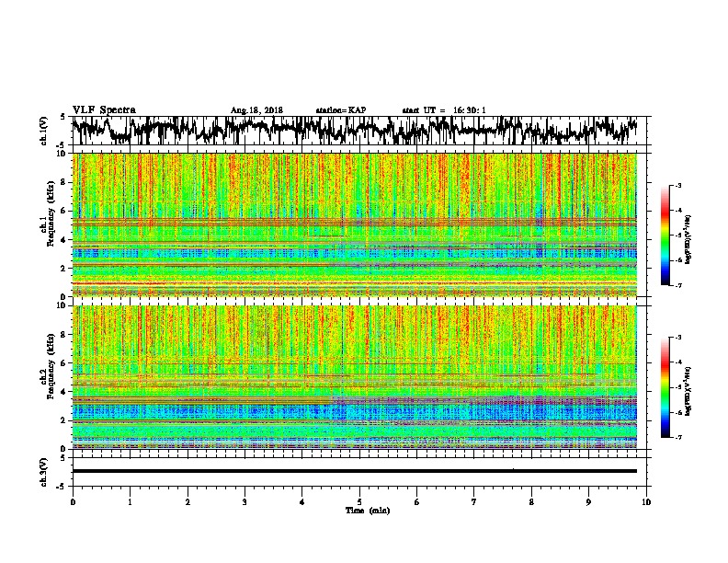Click the ch.2 colorbar "-3" tick label
The width and height of the screenshot is (728, 563).
click(678, 338)
